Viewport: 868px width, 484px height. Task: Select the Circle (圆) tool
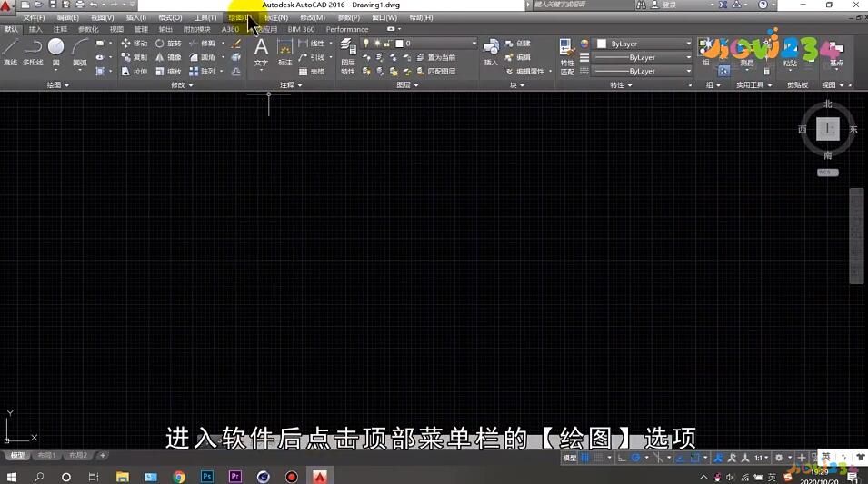pos(56,53)
